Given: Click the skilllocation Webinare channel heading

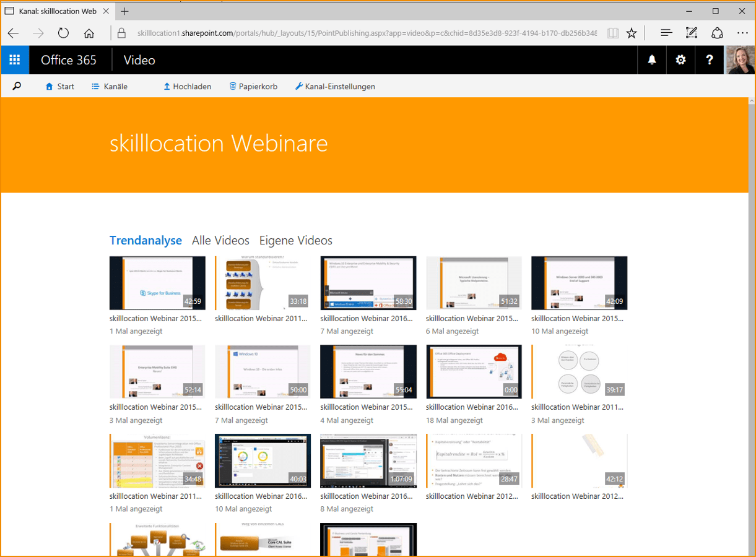Looking at the screenshot, I should [x=219, y=144].
